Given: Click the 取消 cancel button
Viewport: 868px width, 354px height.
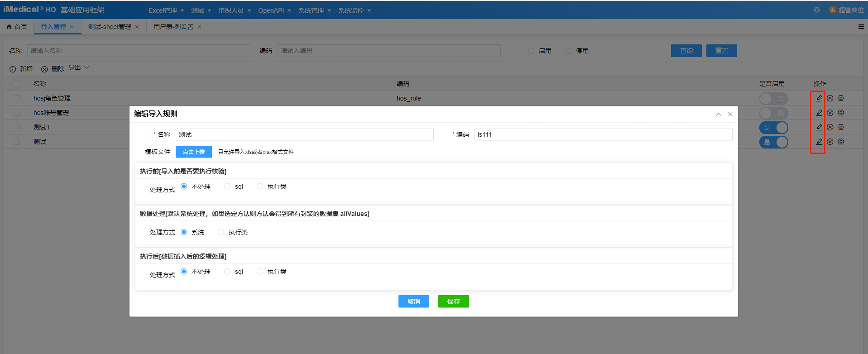Looking at the screenshot, I should coord(414,301).
